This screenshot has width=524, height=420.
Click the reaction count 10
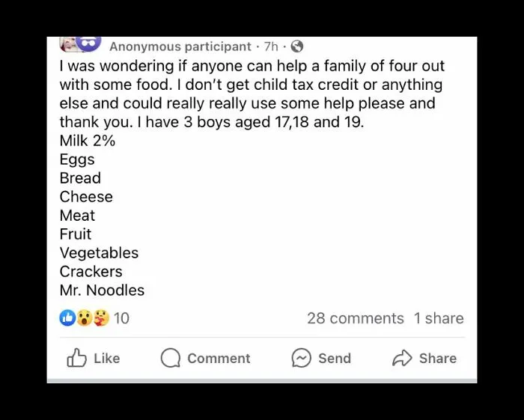(x=121, y=318)
